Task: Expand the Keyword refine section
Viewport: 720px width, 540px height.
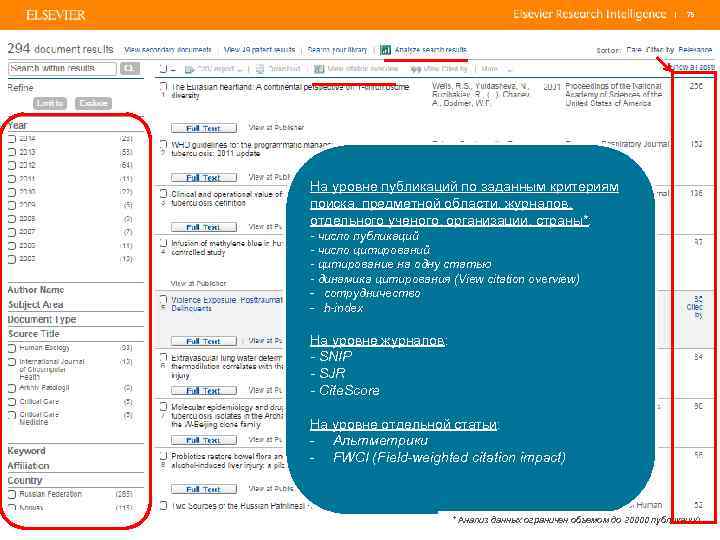Action: [27, 451]
